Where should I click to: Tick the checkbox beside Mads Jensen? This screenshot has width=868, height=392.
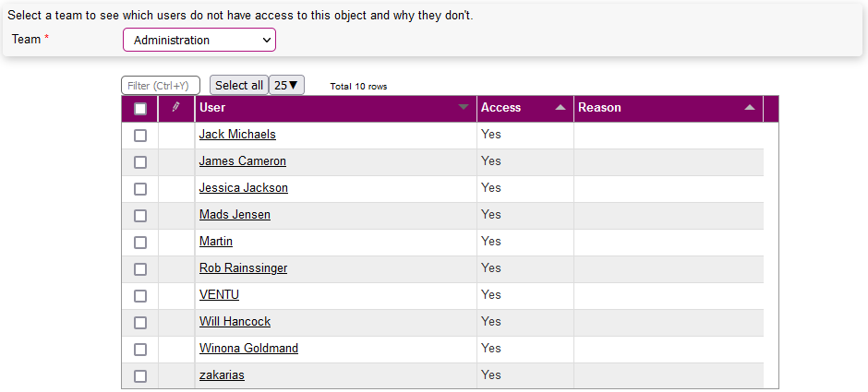click(x=140, y=216)
